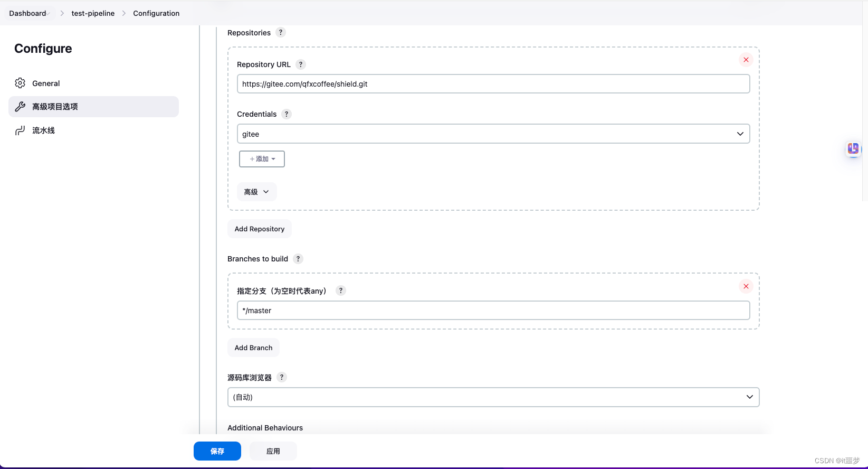Screen dimensions: 868x469
Task: Click Add Repository button
Action: pos(260,229)
